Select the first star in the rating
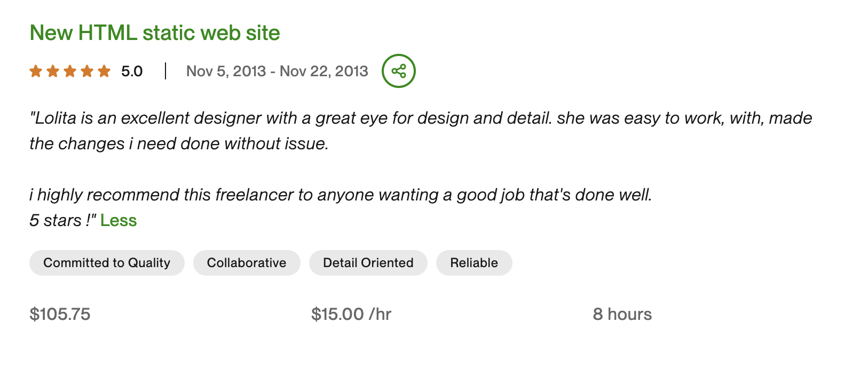Image resolution: width=868 pixels, height=386 pixels. click(35, 70)
